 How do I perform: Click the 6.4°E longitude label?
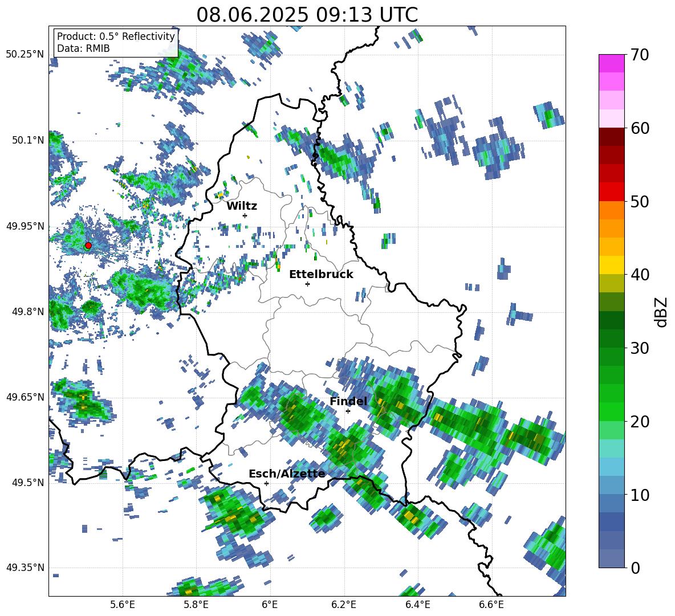[x=418, y=605]
